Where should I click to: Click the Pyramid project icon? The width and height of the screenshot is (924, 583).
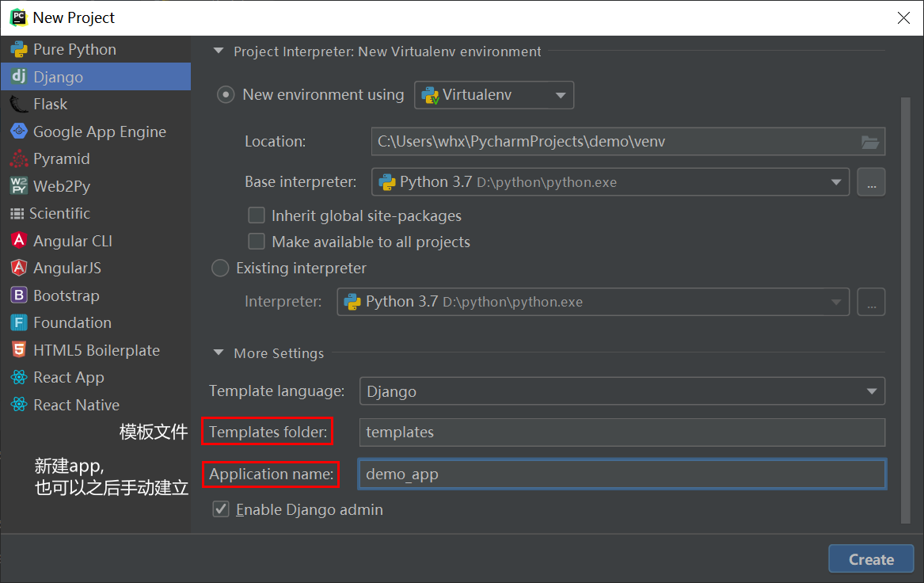[19, 158]
